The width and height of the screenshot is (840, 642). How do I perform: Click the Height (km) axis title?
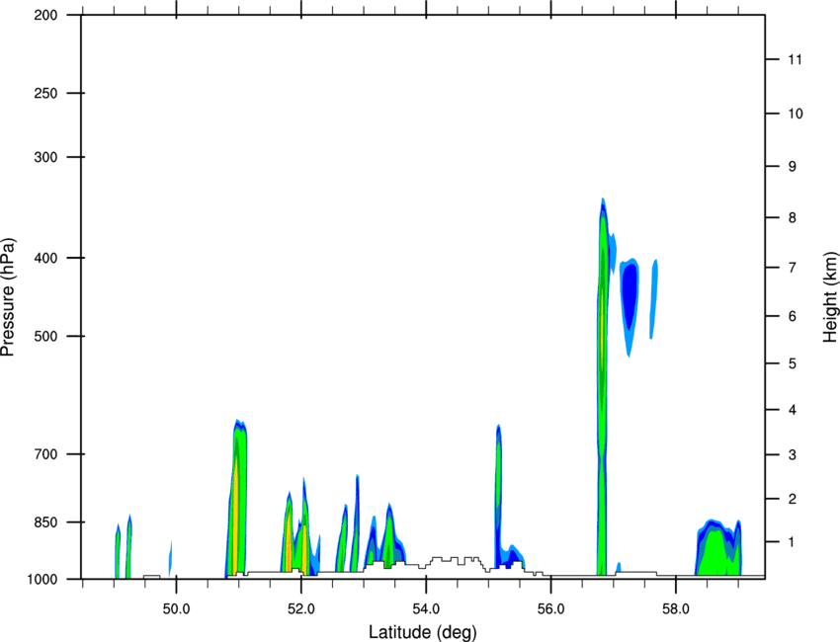830,297
